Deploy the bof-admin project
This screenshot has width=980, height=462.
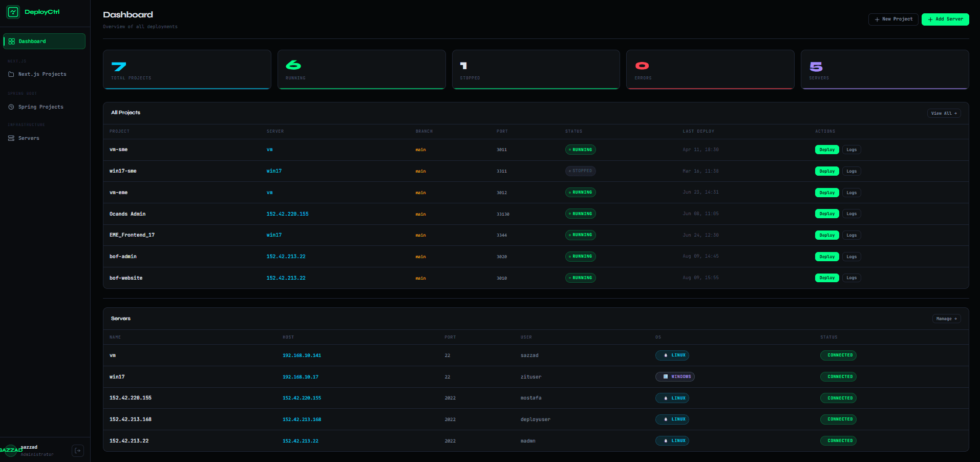827,257
